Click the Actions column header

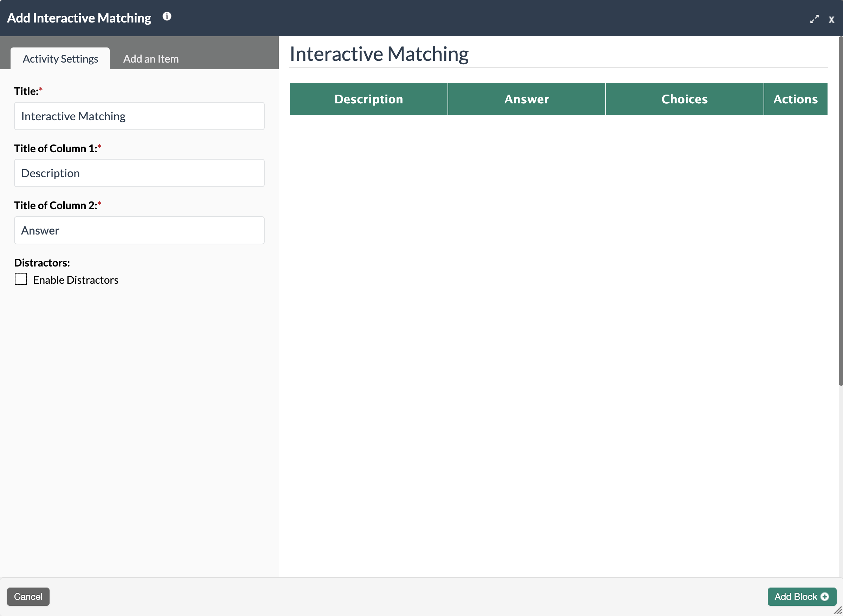tap(795, 99)
